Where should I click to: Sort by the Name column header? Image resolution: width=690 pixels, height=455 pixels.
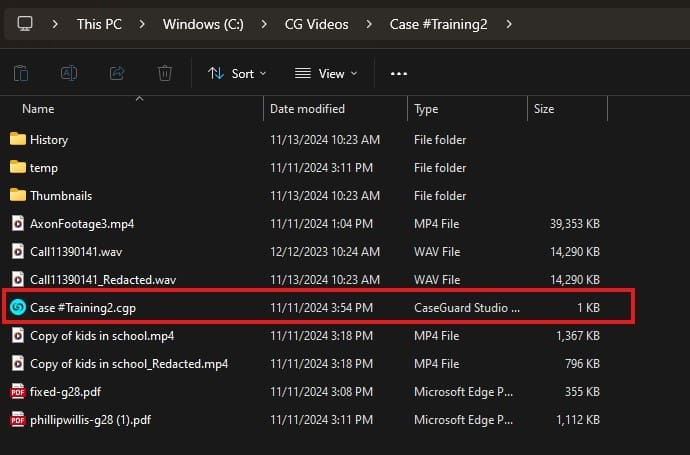(38, 108)
